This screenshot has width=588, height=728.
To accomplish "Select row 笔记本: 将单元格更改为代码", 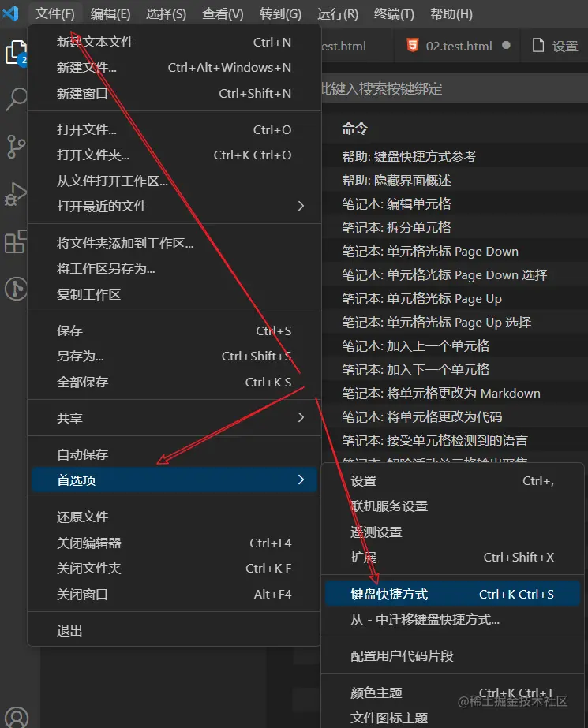I will [x=455, y=416].
